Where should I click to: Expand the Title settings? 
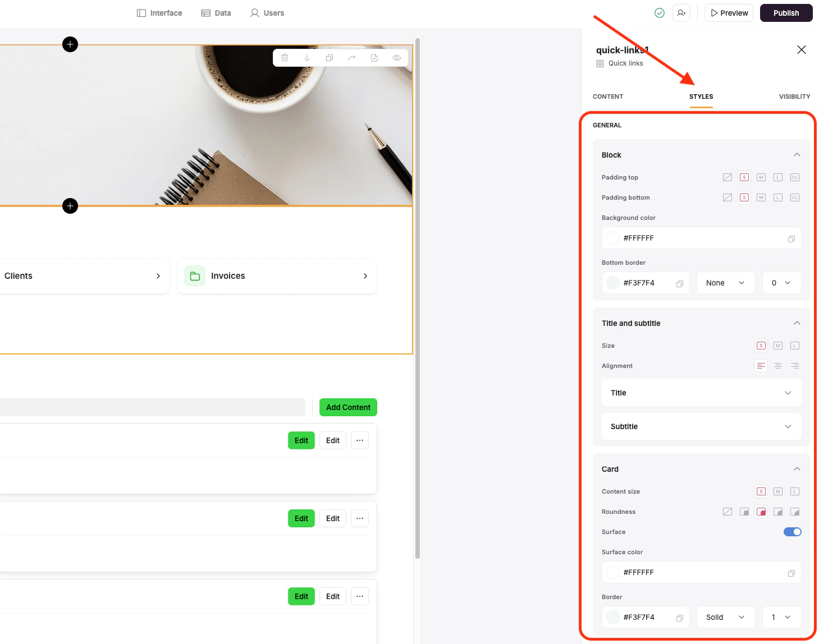coord(702,393)
